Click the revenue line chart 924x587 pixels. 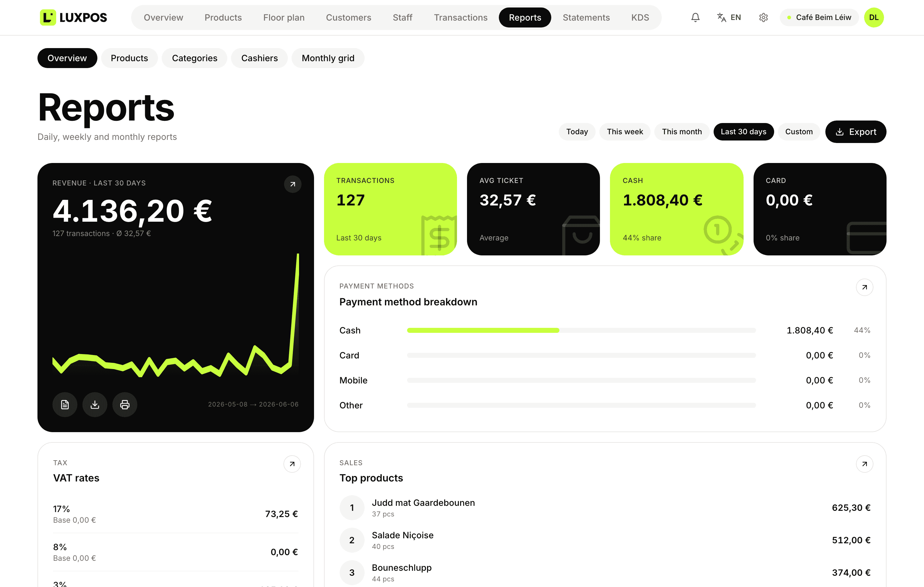(x=175, y=315)
